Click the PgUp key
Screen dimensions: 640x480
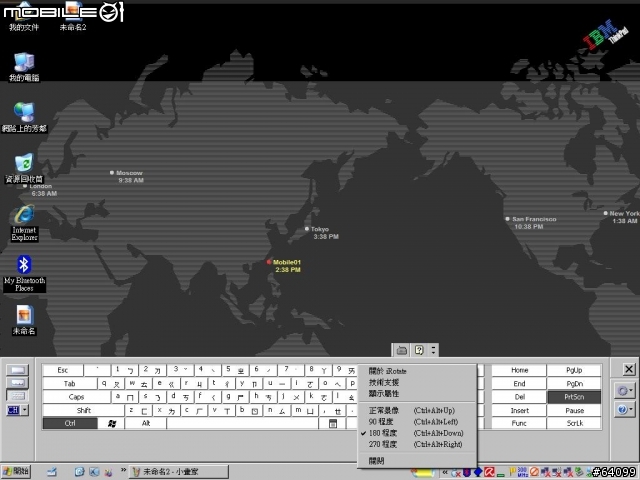point(574,370)
